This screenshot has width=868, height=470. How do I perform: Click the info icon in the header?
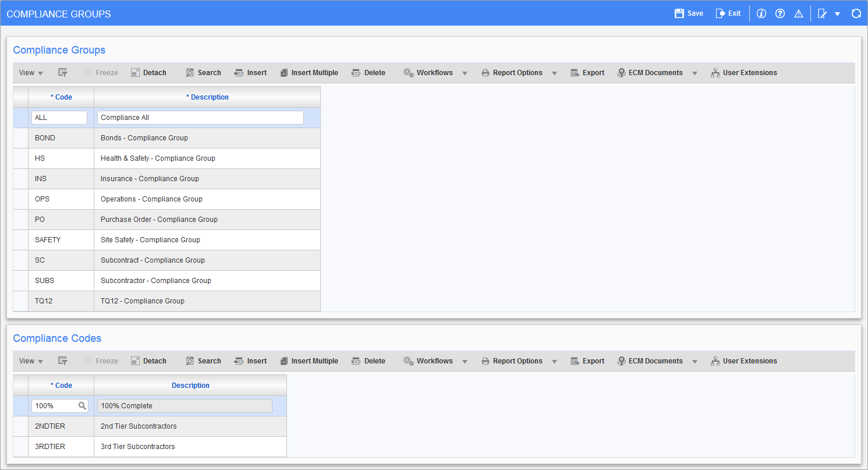point(761,13)
